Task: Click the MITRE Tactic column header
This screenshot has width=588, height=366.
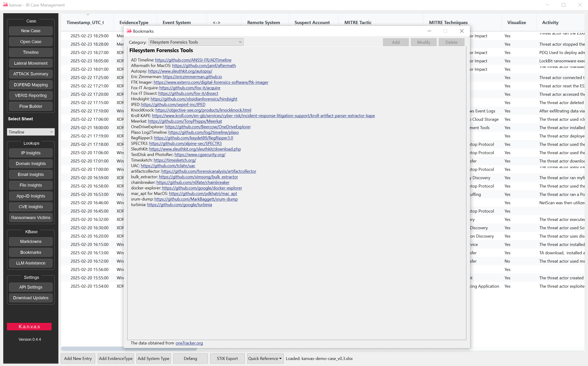Action: point(358,22)
